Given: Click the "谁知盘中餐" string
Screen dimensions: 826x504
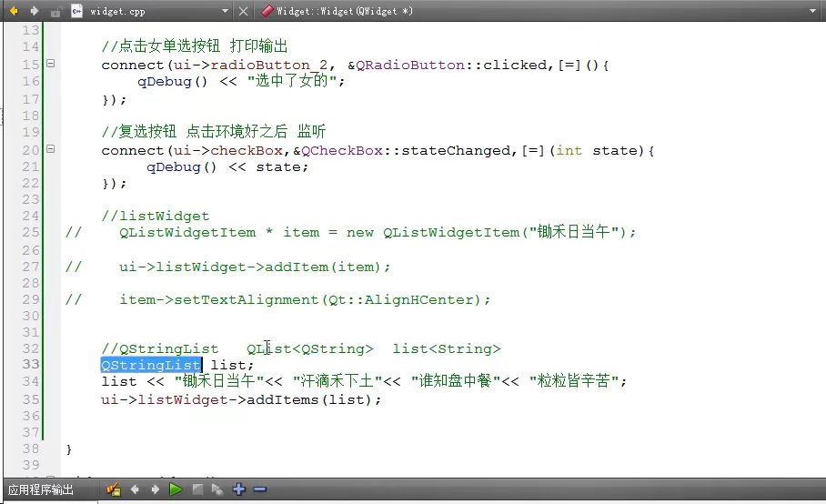Looking at the screenshot, I should pyautogui.click(x=456, y=381).
